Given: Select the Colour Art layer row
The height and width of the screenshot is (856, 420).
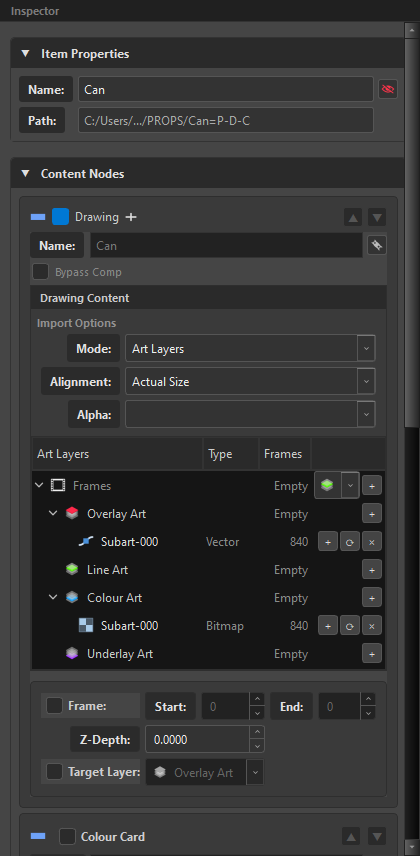Looking at the screenshot, I should pos(208,598).
